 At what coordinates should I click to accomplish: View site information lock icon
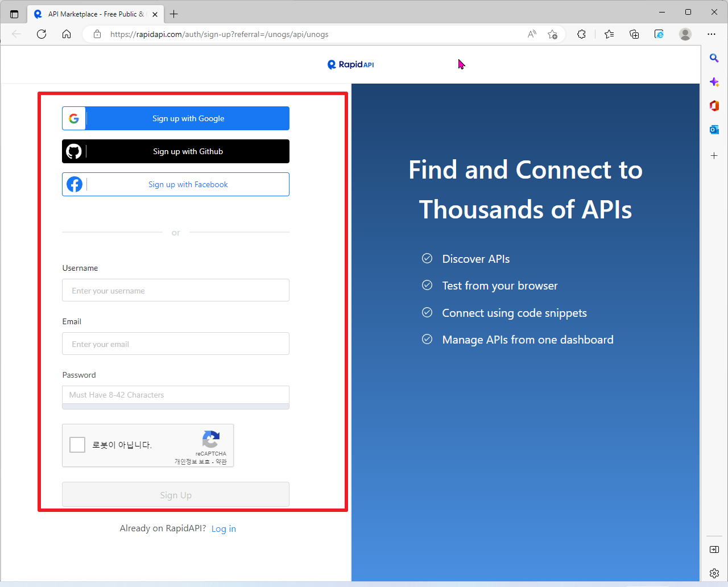click(97, 34)
